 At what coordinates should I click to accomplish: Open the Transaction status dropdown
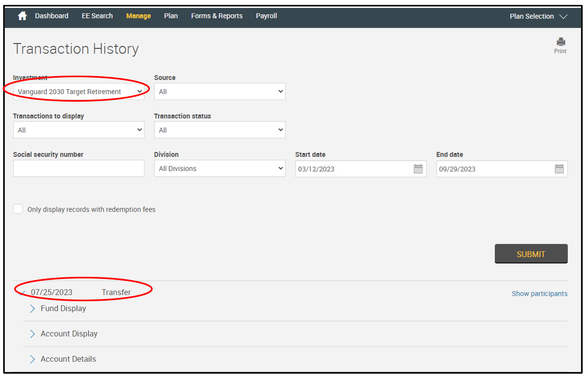click(x=220, y=131)
